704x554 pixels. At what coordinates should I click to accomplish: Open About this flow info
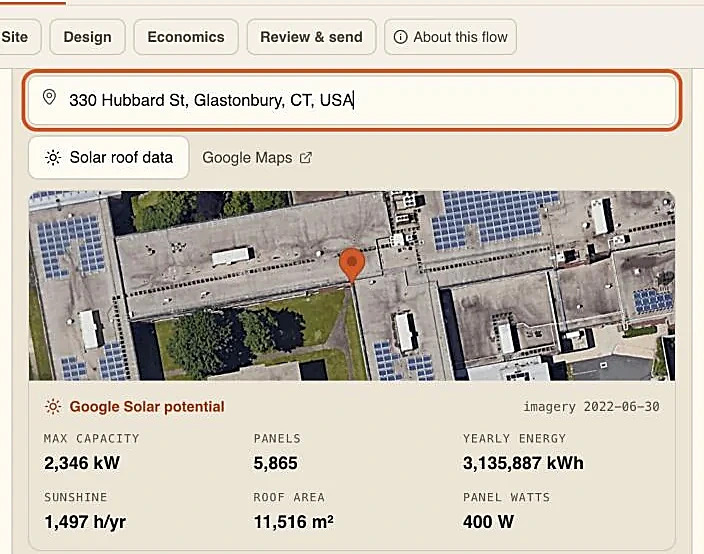point(450,37)
